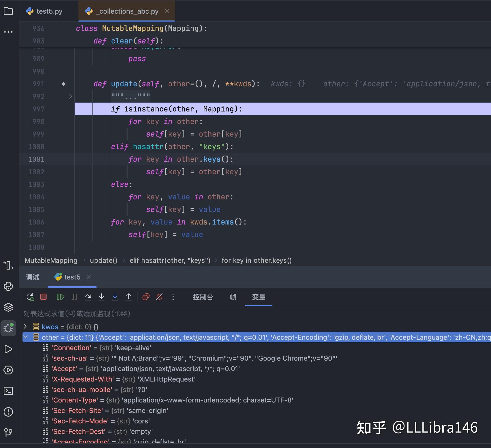491x448 pixels.
Task: Collapse the other dictionary variable
Action: click(x=25, y=337)
